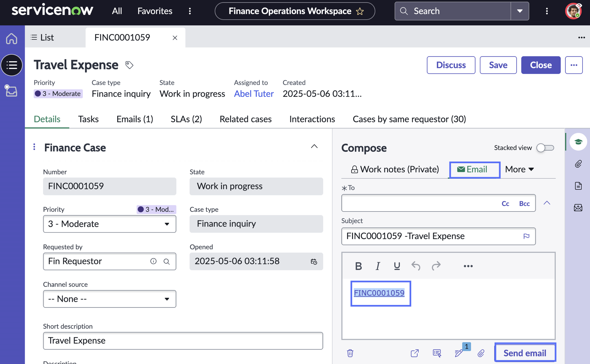Viewport: 590px width, 364px height.
Task: Open the agent assist graduation cap panel
Action: [578, 142]
